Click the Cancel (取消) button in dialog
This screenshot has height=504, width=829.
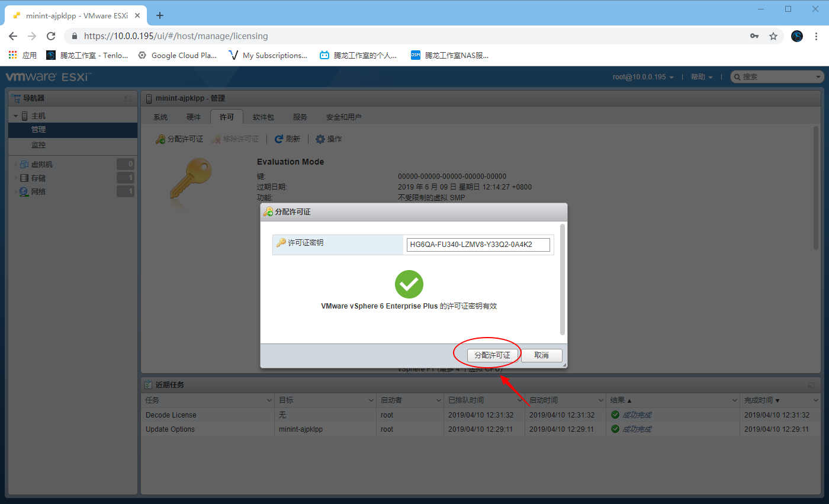(x=541, y=355)
